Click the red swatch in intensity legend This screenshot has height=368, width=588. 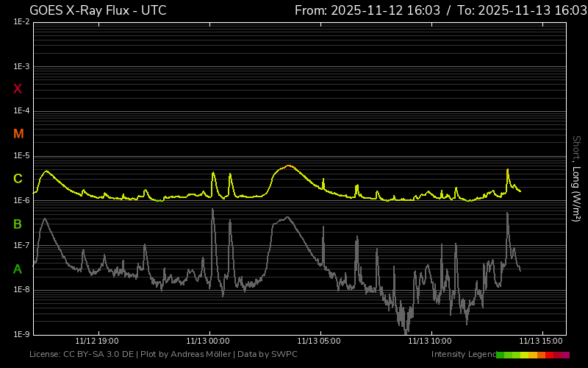click(550, 355)
